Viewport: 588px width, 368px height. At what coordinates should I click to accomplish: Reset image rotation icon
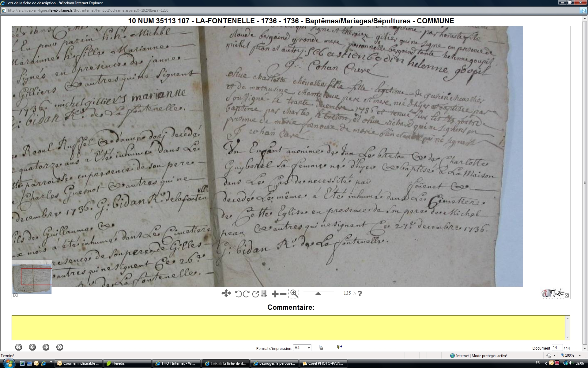(255, 294)
